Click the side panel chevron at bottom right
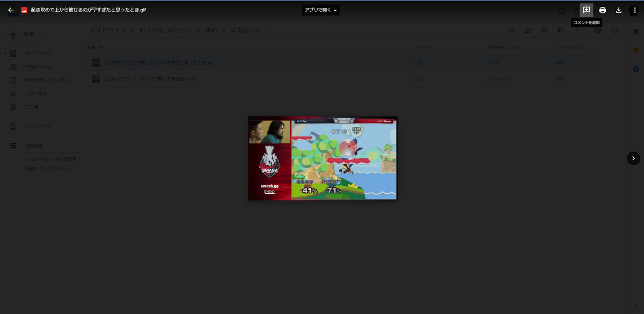The height and width of the screenshot is (314, 644). (x=636, y=306)
